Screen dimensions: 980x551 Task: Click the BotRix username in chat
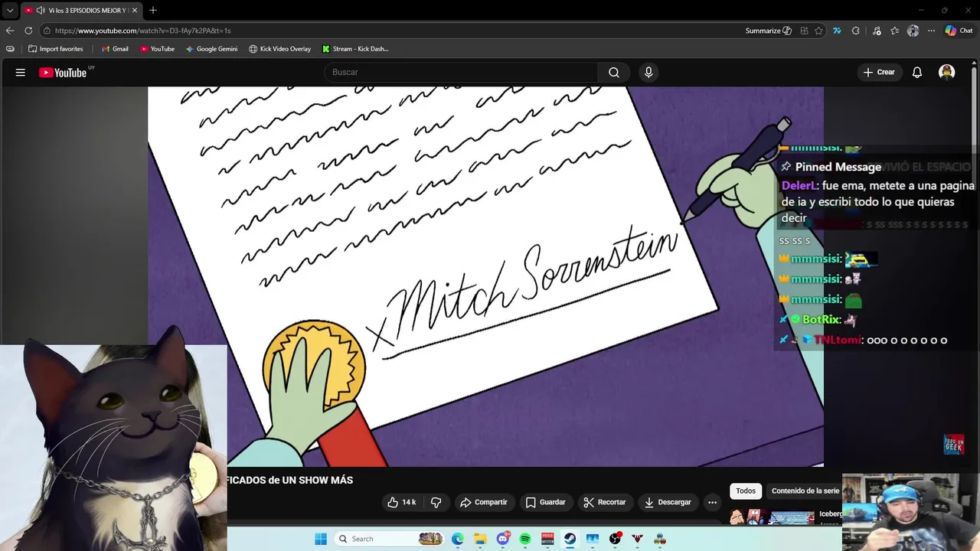822,320
